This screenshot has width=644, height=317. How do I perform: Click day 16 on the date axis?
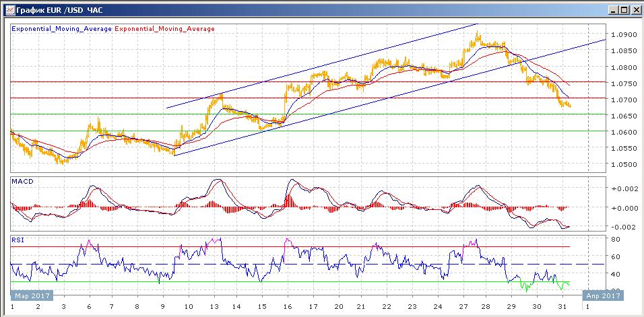(288, 306)
